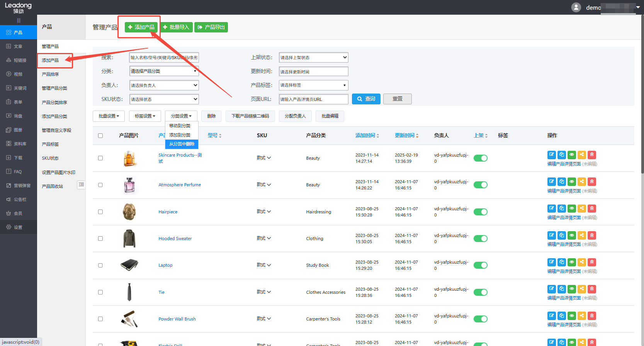Select 产品排序 in the product submenu

pyautogui.click(x=50, y=74)
